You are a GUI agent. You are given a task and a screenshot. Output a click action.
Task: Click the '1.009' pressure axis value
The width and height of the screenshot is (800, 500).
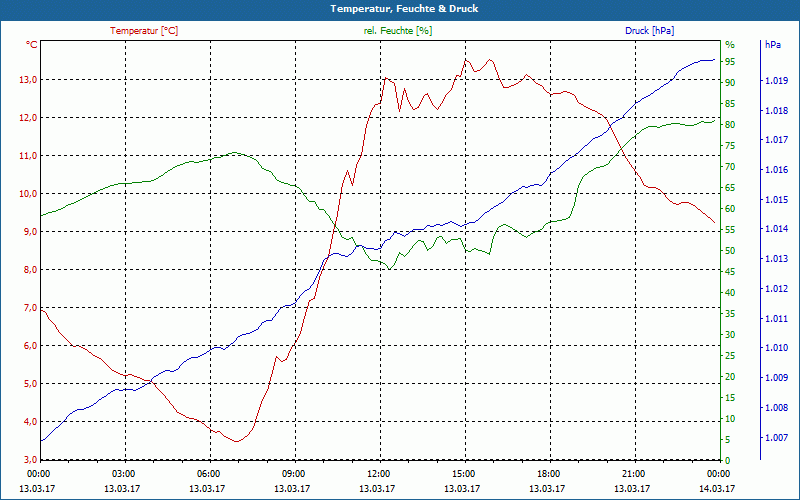pos(776,378)
